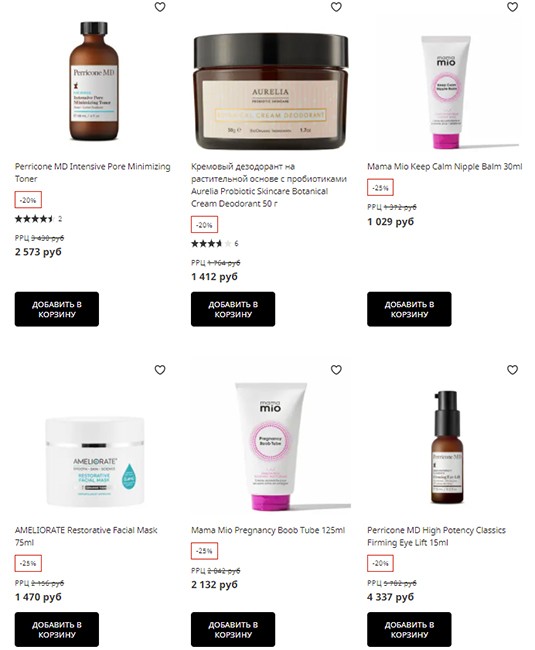This screenshot has width=535, height=650.
Task: Open Perricone MD Intensive Pore Minimizing Toner link
Action: point(92,172)
